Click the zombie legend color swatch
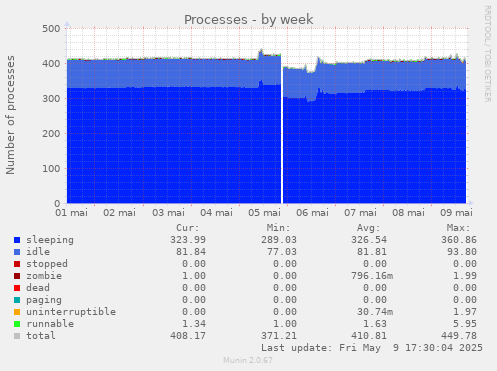Viewport: 497px width, 371px height. [x=17, y=276]
